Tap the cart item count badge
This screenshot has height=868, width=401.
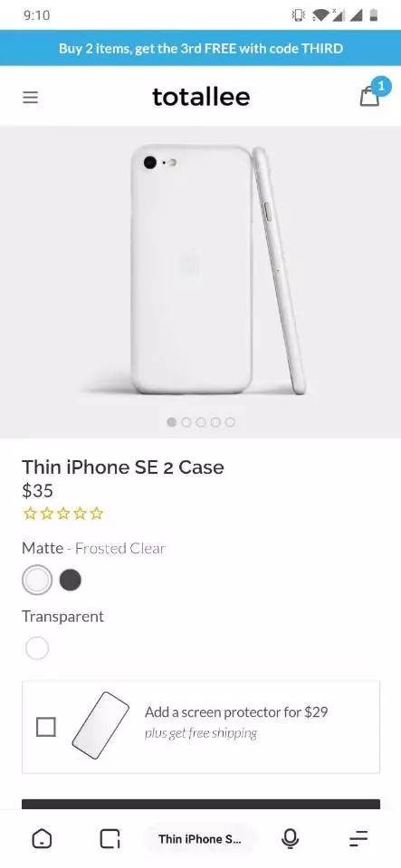click(x=381, y=86)
